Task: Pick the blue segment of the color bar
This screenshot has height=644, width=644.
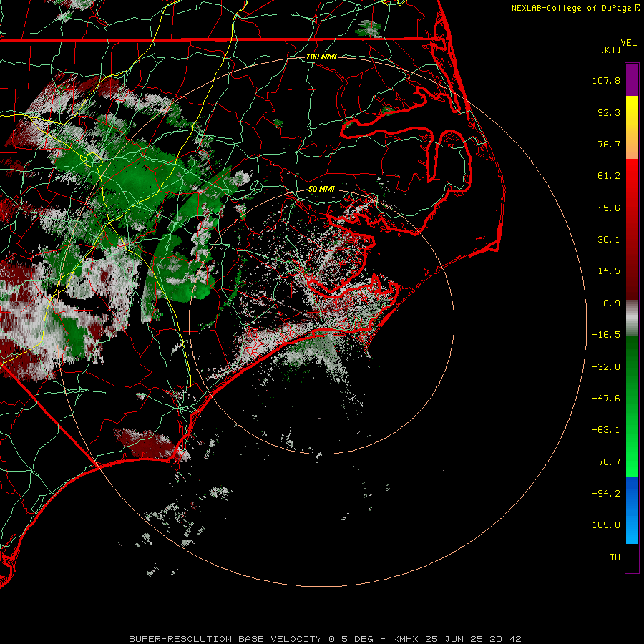Action: (632, 510)
